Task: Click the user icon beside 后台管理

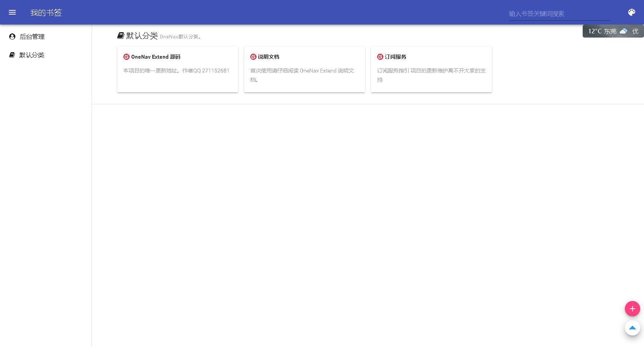Action: [x=12, y=36]
